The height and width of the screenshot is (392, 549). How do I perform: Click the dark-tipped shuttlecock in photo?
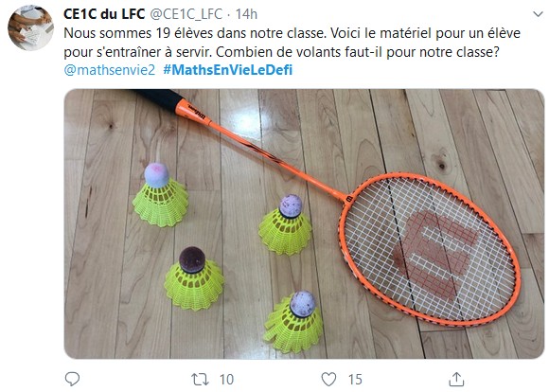194,278
